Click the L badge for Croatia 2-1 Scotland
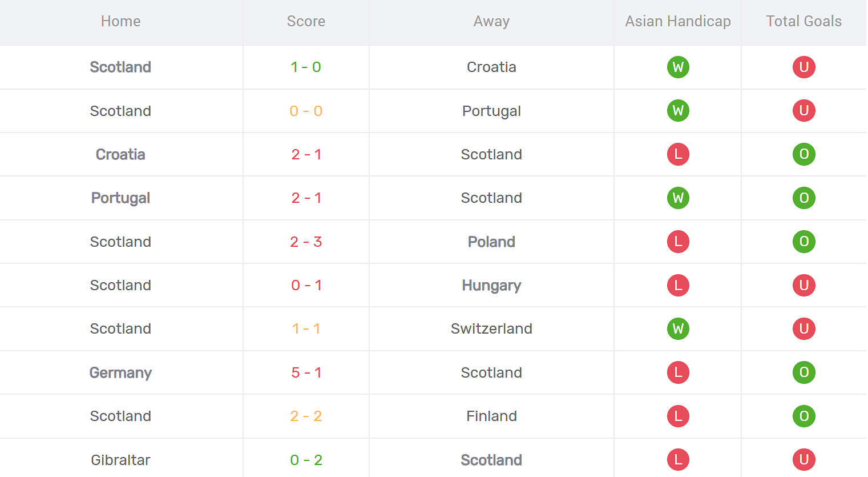 (x=678, y=154)
